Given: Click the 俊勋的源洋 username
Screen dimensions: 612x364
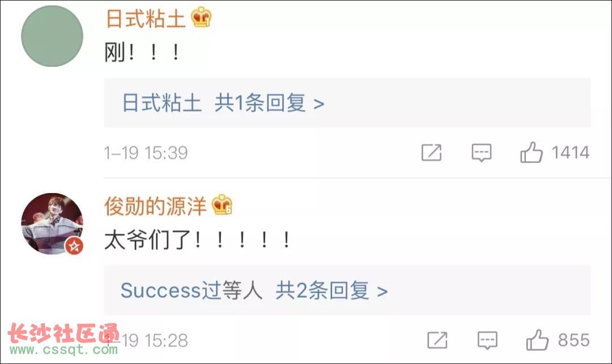Looking at the screenshot, I should click(155, 206).
